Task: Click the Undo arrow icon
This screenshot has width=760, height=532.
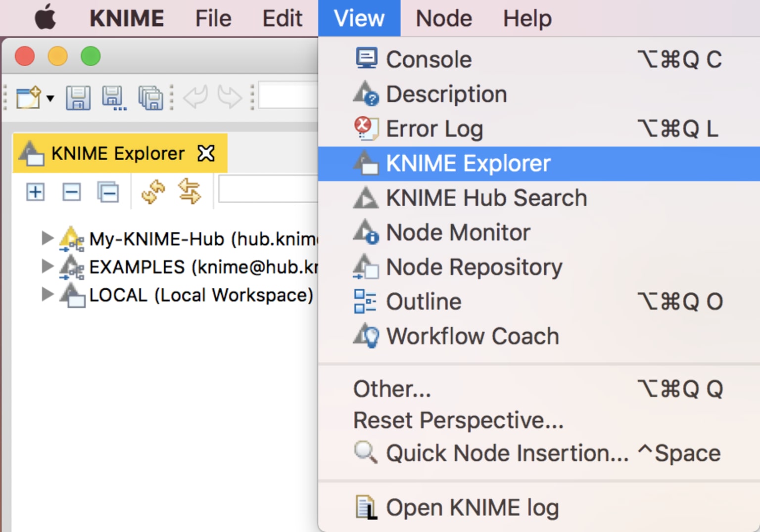Action: [x=195, y=97]
